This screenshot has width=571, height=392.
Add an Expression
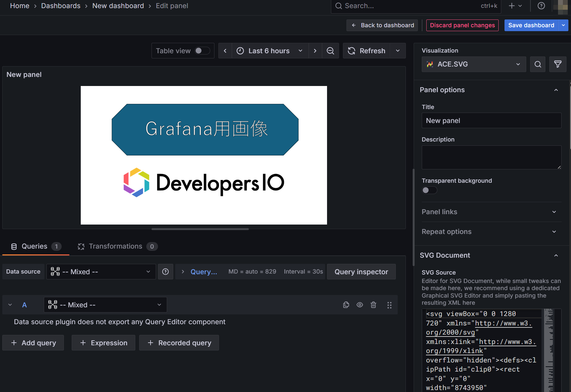(103, 343)
